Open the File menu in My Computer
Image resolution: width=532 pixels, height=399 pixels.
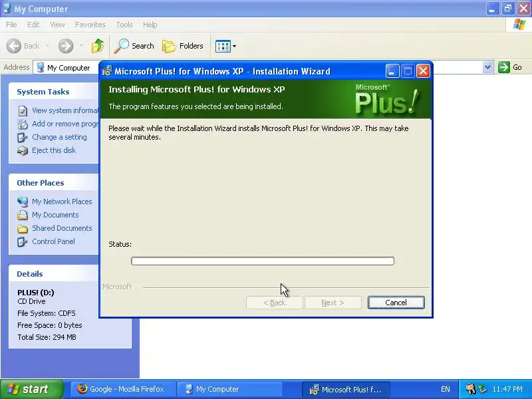point(11,25)
